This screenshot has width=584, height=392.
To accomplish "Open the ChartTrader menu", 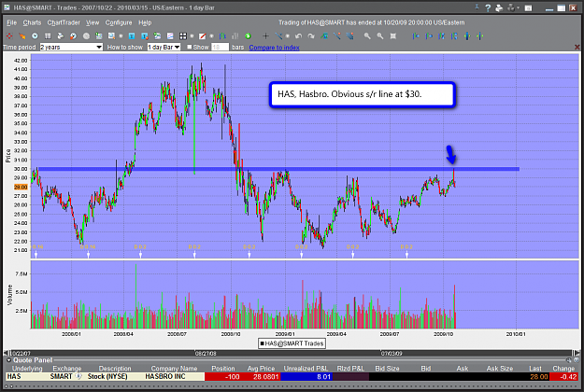I will [64, 22].
